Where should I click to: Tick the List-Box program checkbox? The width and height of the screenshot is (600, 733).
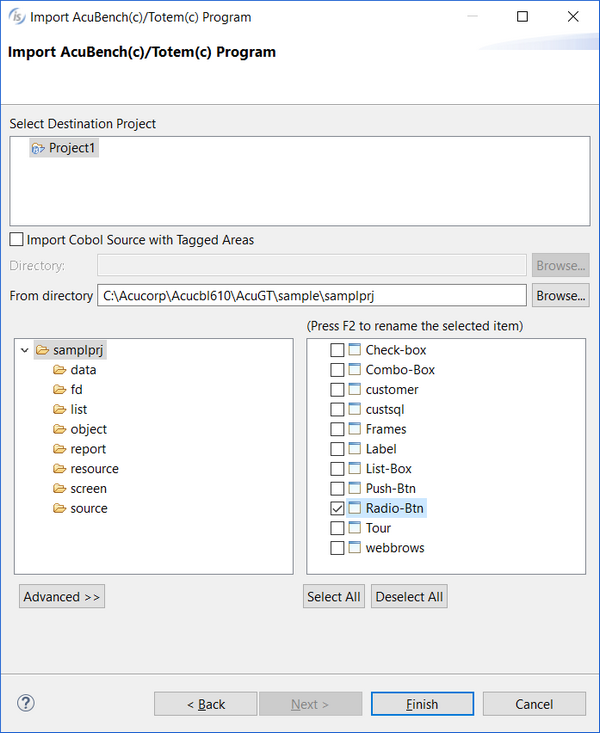tap(337, 468)
